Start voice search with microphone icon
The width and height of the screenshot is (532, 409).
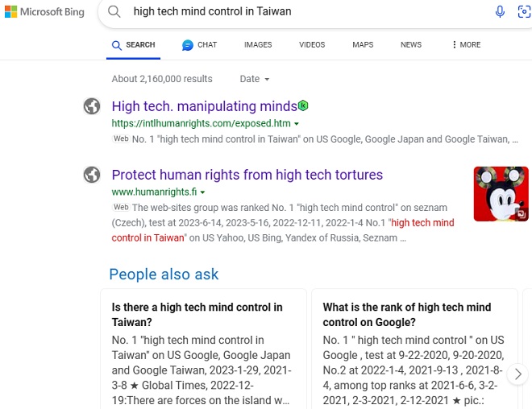tap(501, 12)
